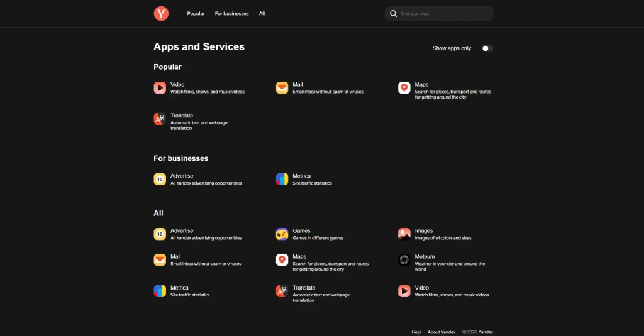Click 'Weather in your city and around the world'
Image resolution: width=644 pixels, height=336 pixels.
pos(450,266)
